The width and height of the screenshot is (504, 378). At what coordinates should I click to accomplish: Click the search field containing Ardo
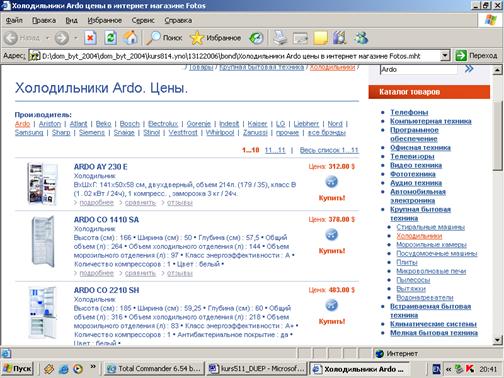[419, 70]
